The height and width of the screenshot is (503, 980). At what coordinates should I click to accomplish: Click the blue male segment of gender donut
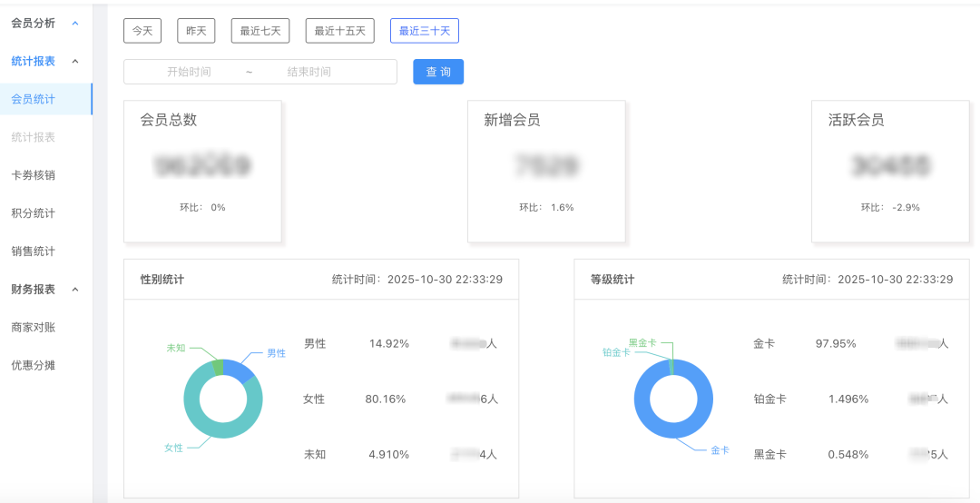coord(239,370)
